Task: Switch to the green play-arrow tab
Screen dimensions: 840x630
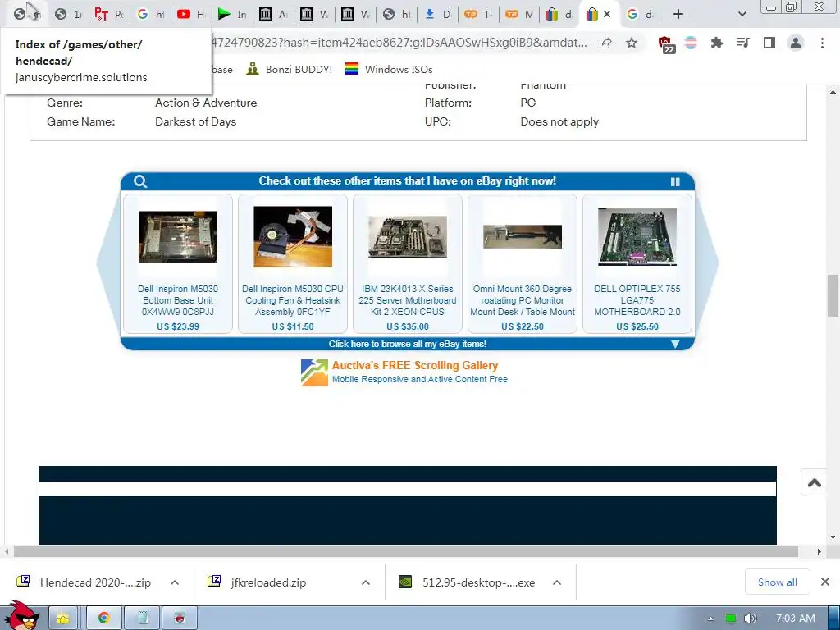Action: click(232, 15)
